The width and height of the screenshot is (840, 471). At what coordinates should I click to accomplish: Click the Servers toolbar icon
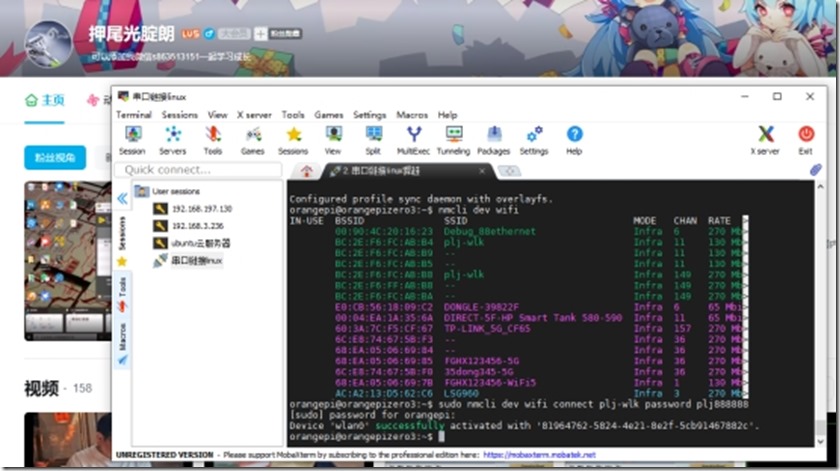click(172, 140)
